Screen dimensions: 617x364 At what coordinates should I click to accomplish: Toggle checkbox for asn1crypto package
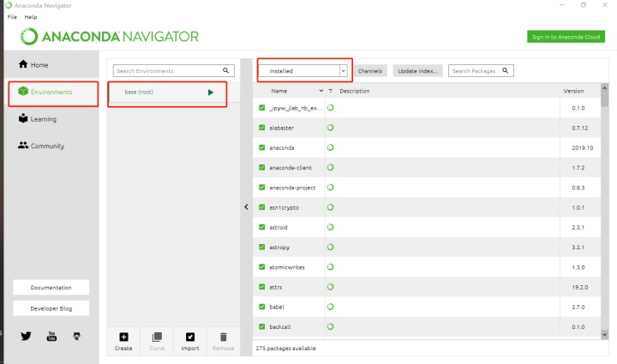coord(262,207)
